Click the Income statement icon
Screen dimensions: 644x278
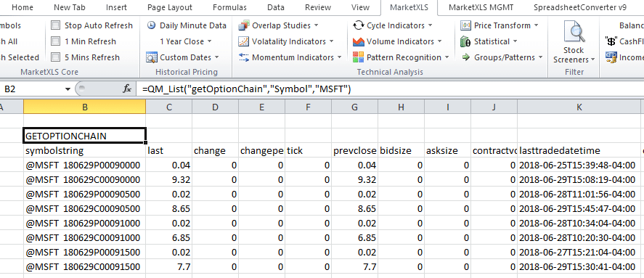[x=611, y=57]
